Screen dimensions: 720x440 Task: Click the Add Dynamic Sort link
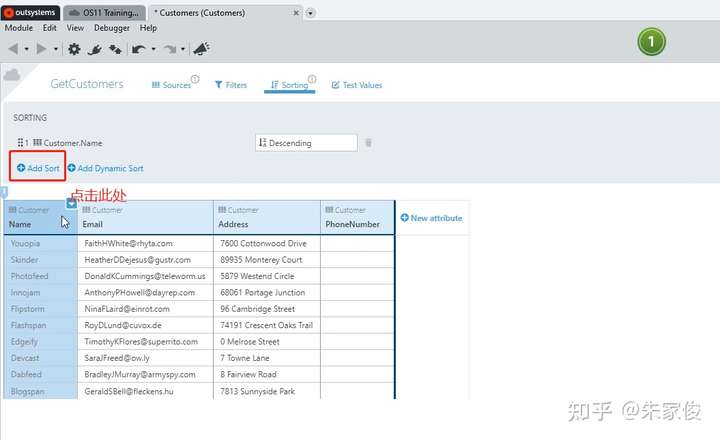pos(106,168)
